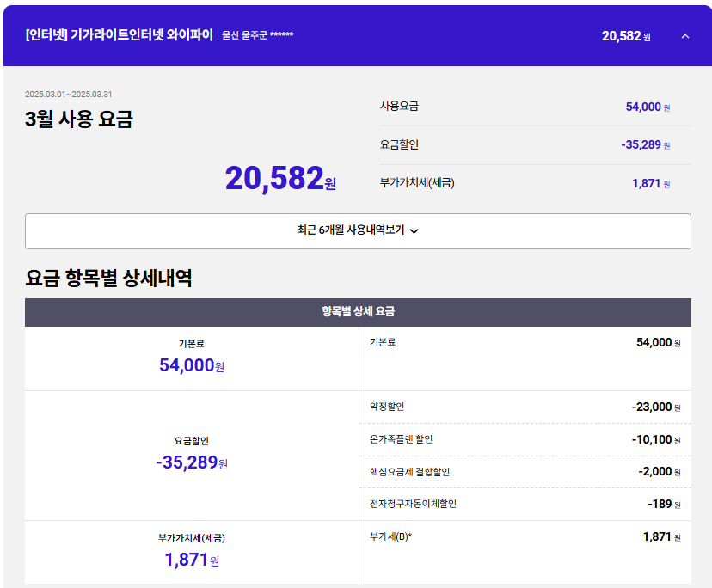The image size is (712, 588).
Task: Open 최근 6개월 사용내역보기 dropdown
Action: (x=358, y=230)
